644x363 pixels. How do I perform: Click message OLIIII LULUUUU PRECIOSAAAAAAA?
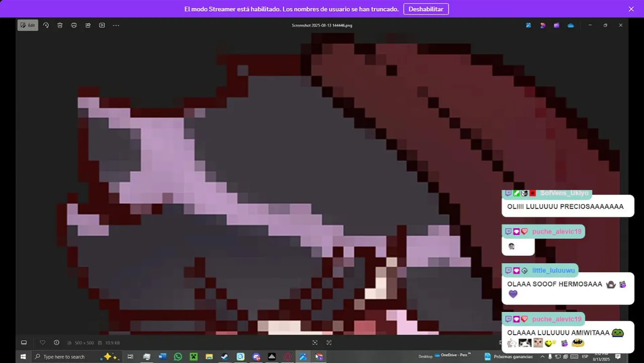click(x=565, y=207)
